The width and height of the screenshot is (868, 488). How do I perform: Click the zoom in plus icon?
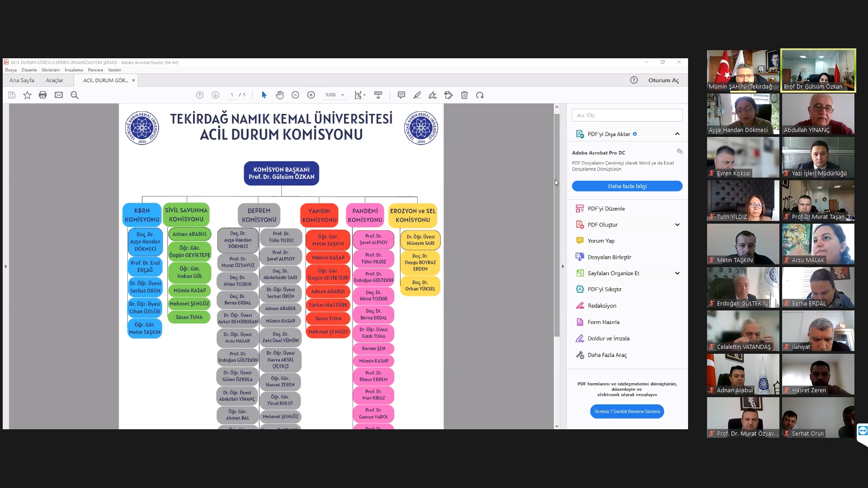click(311, 95)
